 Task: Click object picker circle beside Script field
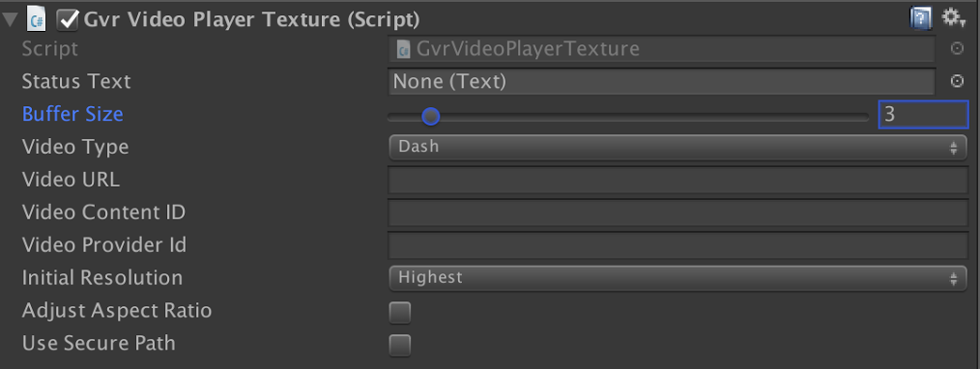[x=957, y=48]
